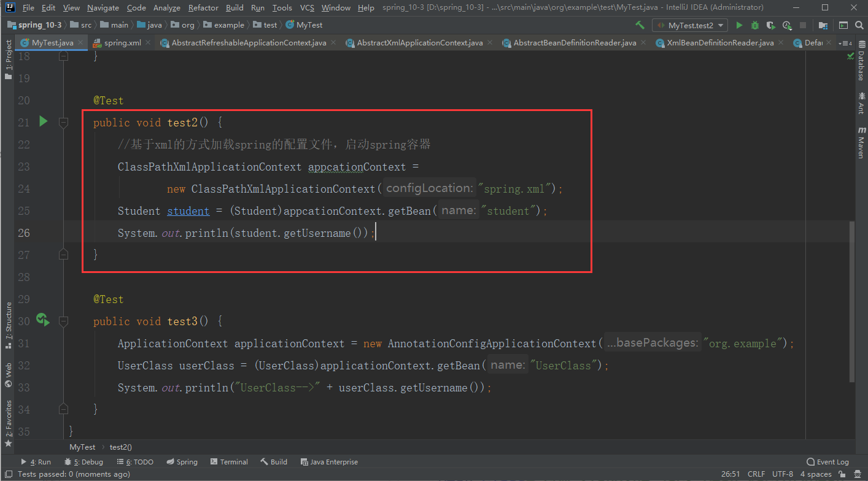Open the Project side panel
This screenshot has width=868, height=481.
tap(9, 60)
